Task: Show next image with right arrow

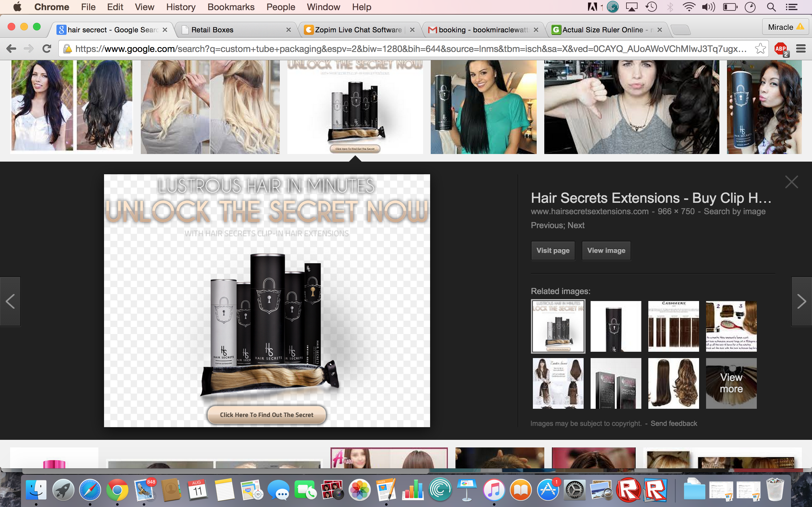Action: (801, 301)
